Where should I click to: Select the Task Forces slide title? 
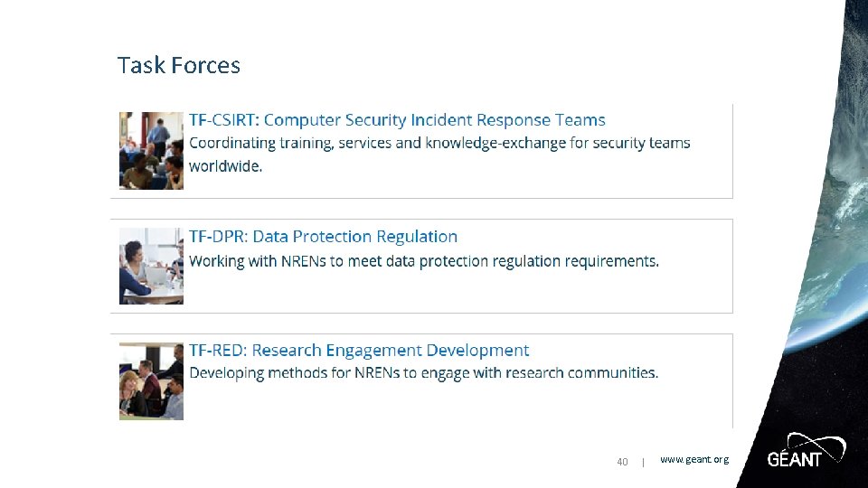tap(179, 65)
